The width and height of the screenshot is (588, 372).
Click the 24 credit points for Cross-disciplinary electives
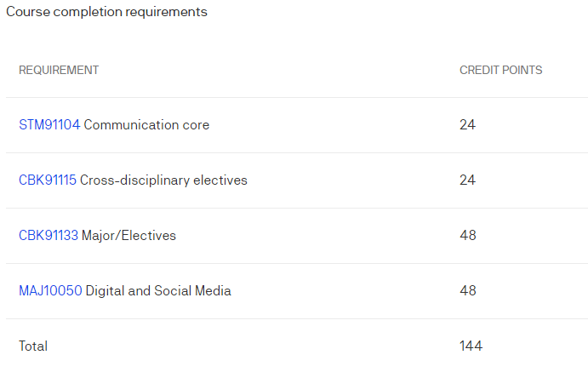[x=468, y=180]
